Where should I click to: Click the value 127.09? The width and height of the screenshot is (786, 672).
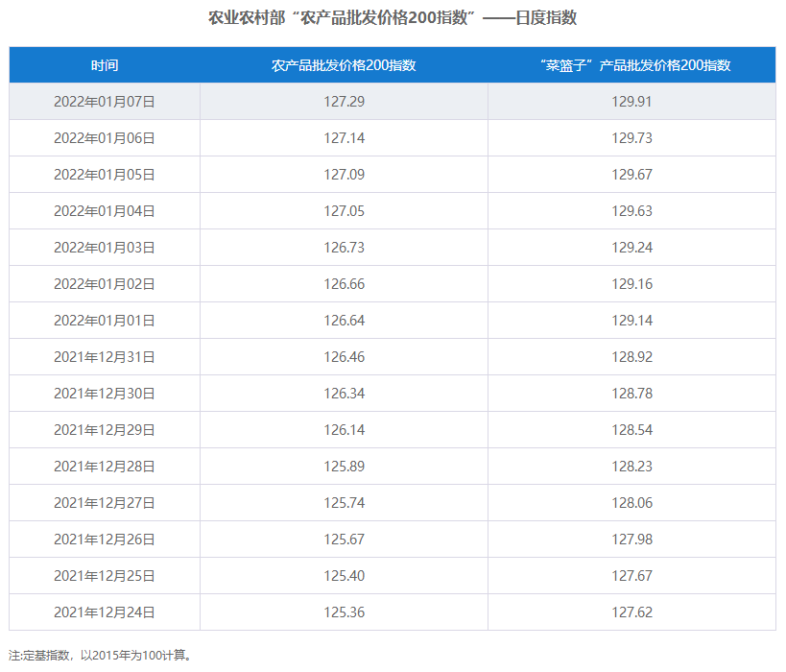coord(344,175)
